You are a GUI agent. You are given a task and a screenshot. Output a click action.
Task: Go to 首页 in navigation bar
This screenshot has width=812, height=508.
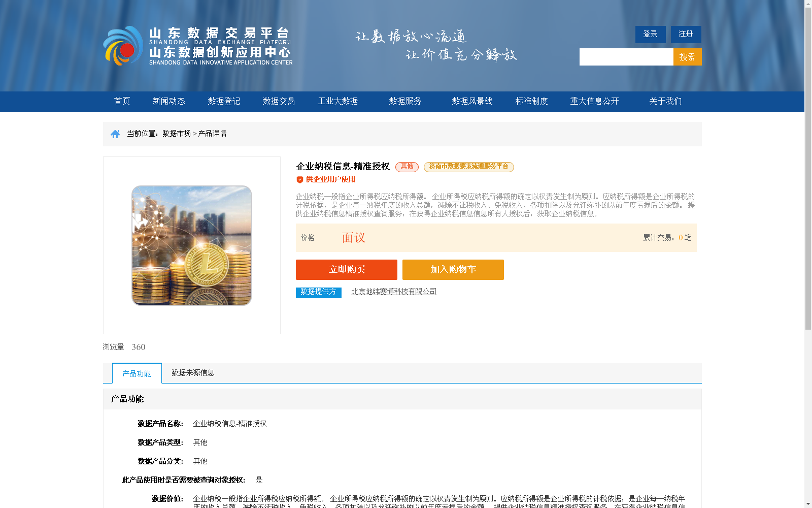(122, 101)
